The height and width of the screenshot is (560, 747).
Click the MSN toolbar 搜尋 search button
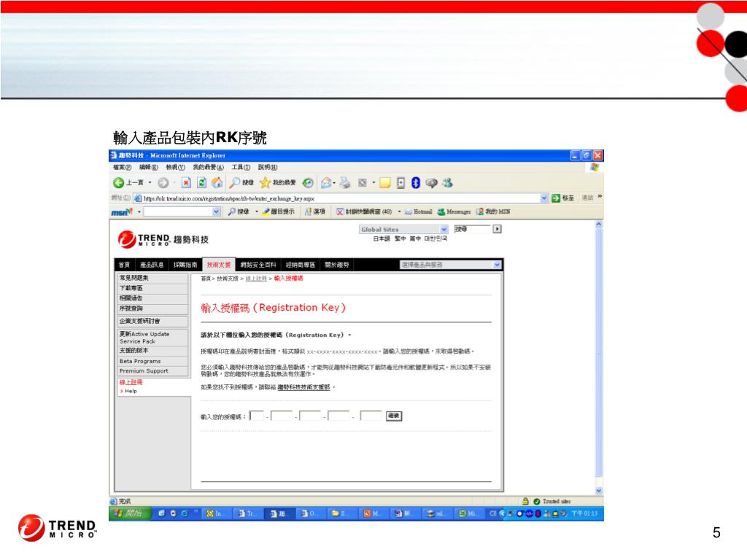239,212
